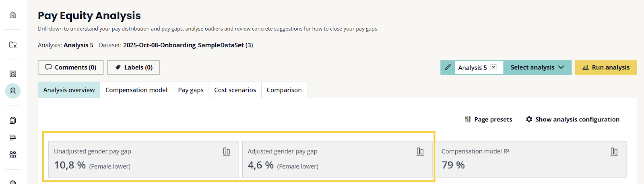Open the folder-with-user sidebar icon
Image resolution: width=644 pixels, height=184 pixels.
tap(13, 45)
